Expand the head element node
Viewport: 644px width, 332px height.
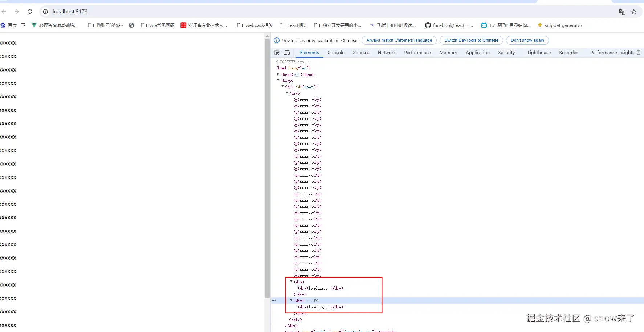(278, 74)
